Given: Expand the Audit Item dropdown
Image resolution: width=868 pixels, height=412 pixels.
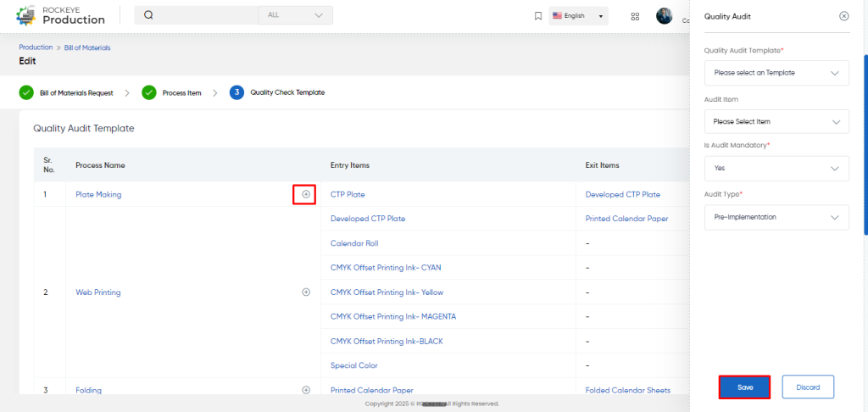Looking at the screenshot, I should coord(776,121).
